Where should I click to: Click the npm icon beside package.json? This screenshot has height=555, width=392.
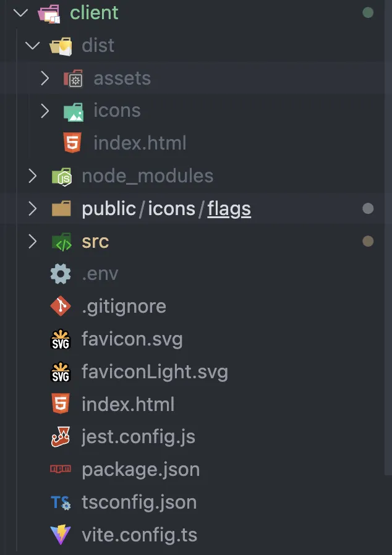coord(61,470)
